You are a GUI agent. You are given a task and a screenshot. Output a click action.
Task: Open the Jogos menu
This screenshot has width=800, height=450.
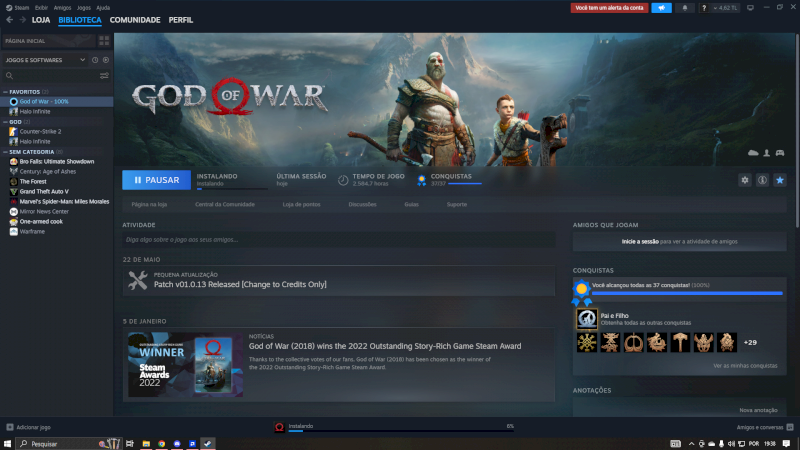point(84,8)
